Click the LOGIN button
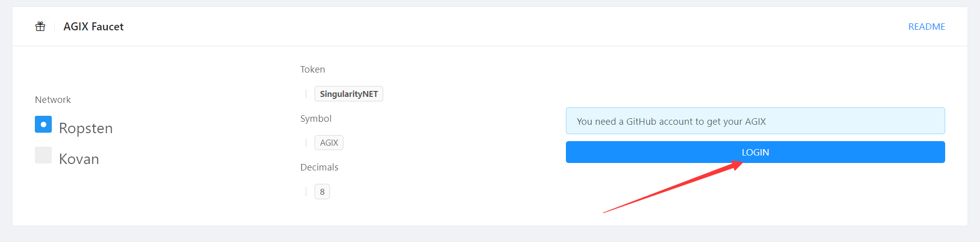 click(755, 152)
